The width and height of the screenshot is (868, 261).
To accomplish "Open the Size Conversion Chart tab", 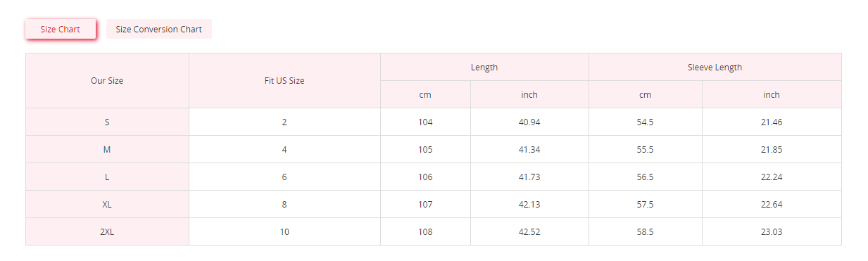I will click(159, 30).
